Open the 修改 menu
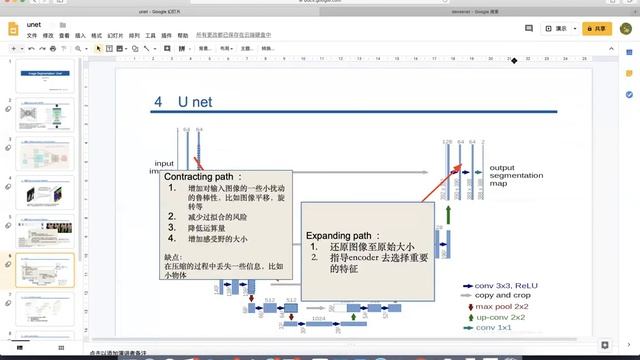This screenshot has height=360, width=640. click(48, 36)
